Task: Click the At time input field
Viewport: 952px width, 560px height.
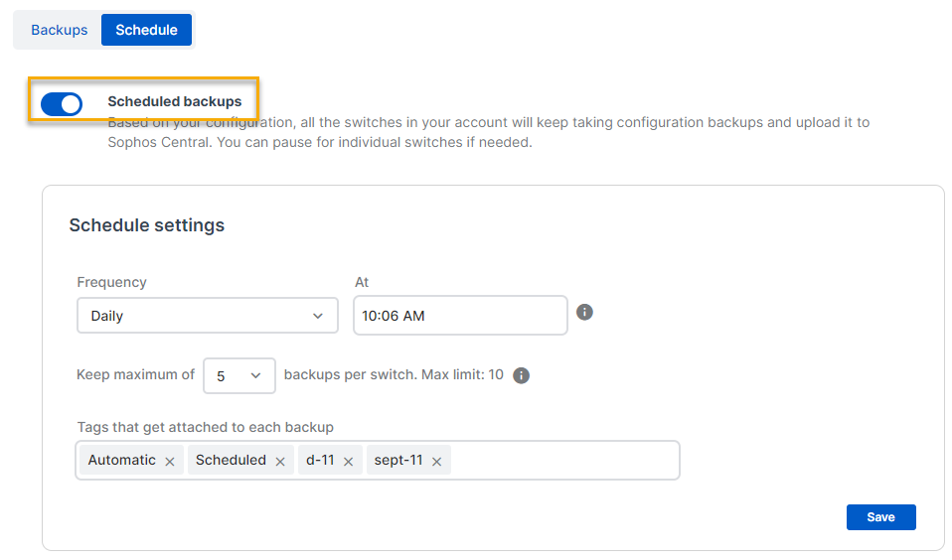Action: (x=460, y=316)
